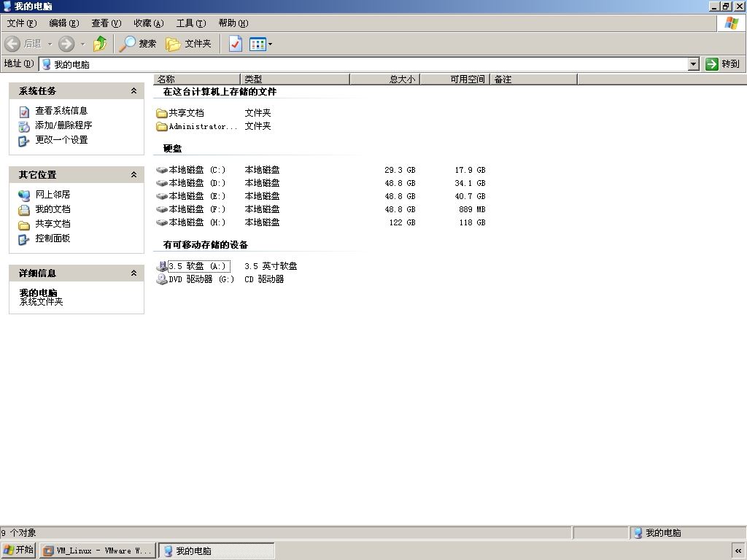The width and height of the screenshot is (747, 560).
Task: Click the 添加/删除程序 icon
Action: [x=24, y=126]
